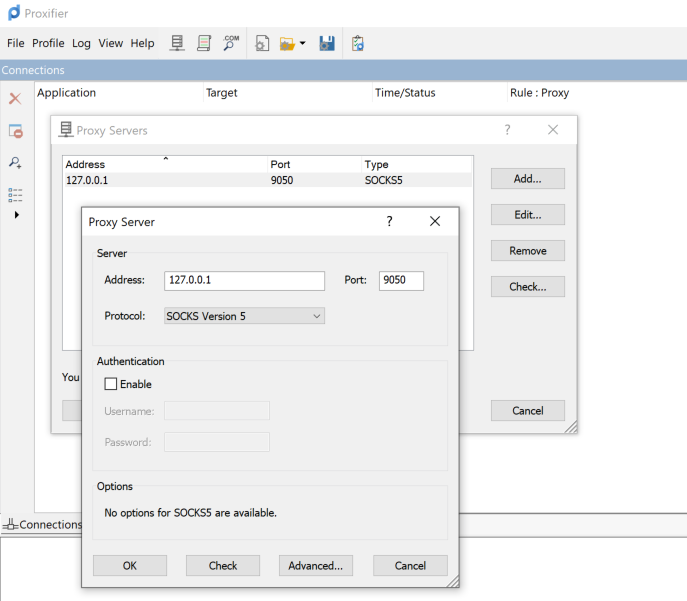Click the Advanced... button
687x601 pixels.
tap(315, 566)
